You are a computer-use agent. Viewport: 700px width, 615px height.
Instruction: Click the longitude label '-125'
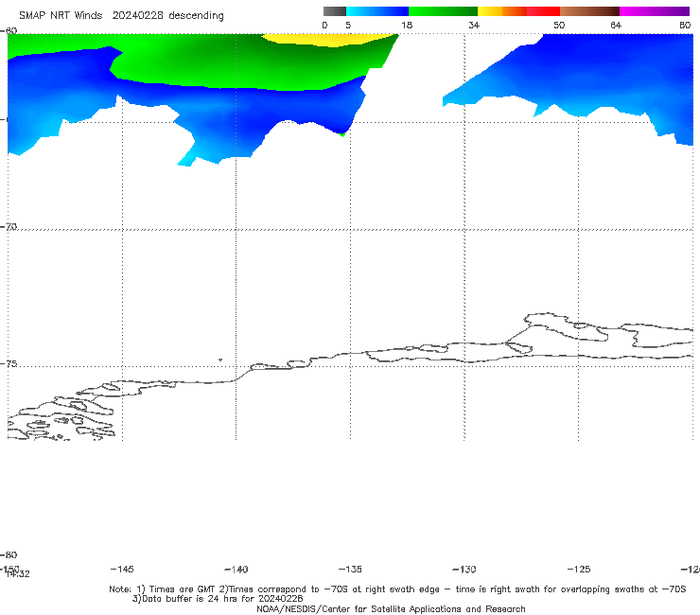click(x=579, y=569)
